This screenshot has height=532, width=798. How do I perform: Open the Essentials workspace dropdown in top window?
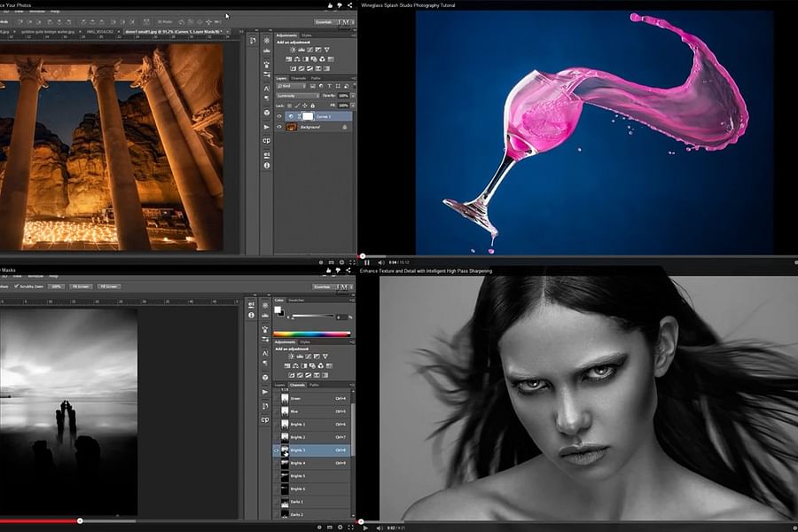tap(324, 22)
